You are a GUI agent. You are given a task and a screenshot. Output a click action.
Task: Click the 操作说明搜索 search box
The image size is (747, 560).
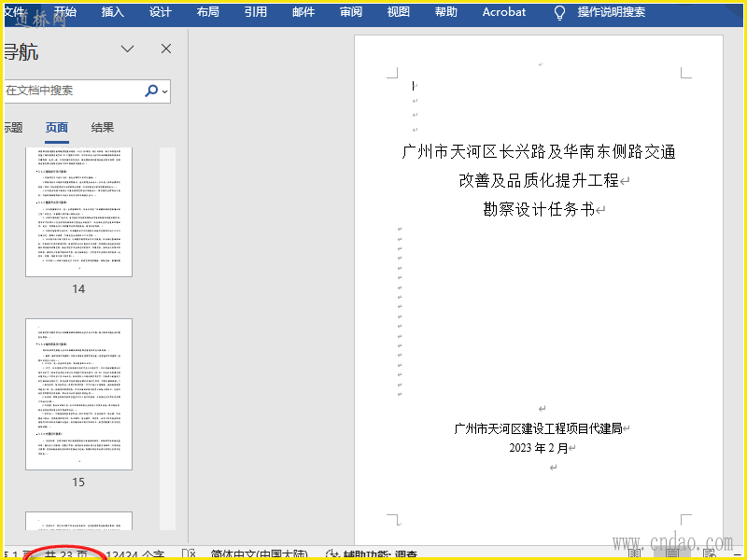(612, 12)
